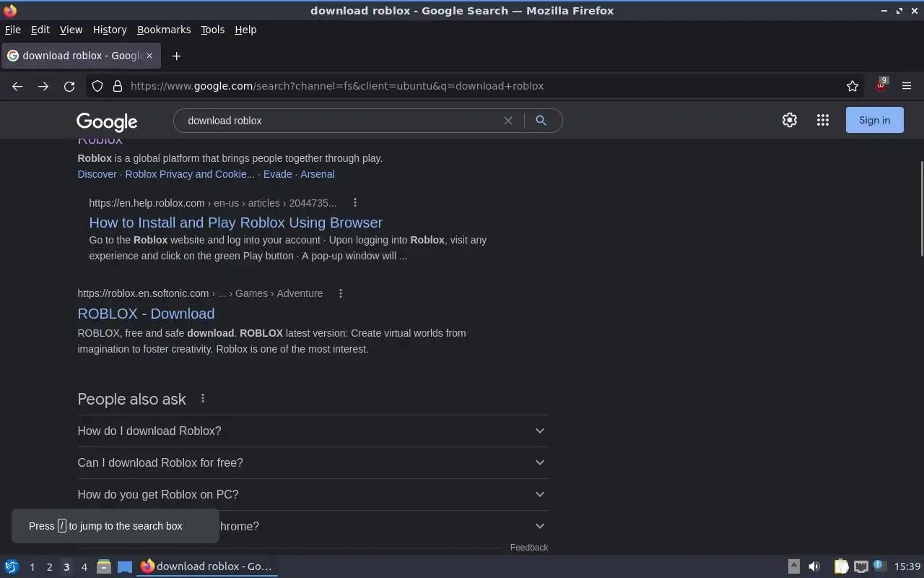Go to Google home via the logo

(x=107, y=121)
